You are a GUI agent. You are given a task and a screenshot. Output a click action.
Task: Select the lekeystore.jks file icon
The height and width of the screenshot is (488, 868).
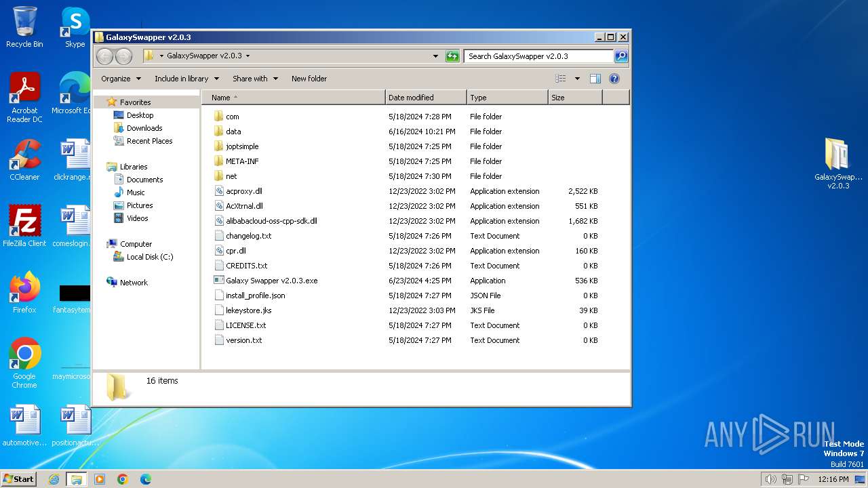tap(218, 310)
